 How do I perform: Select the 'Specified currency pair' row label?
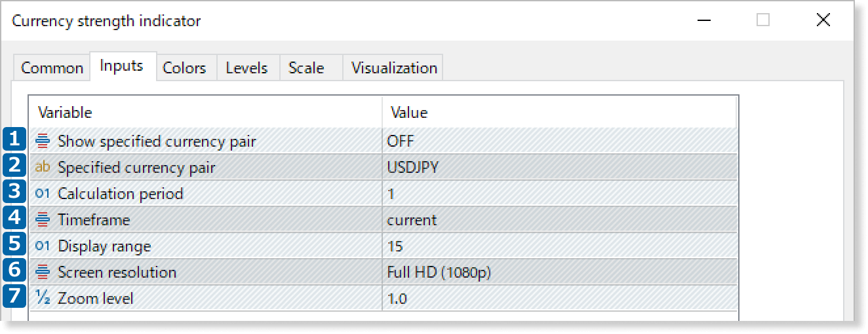coord(136,167)
